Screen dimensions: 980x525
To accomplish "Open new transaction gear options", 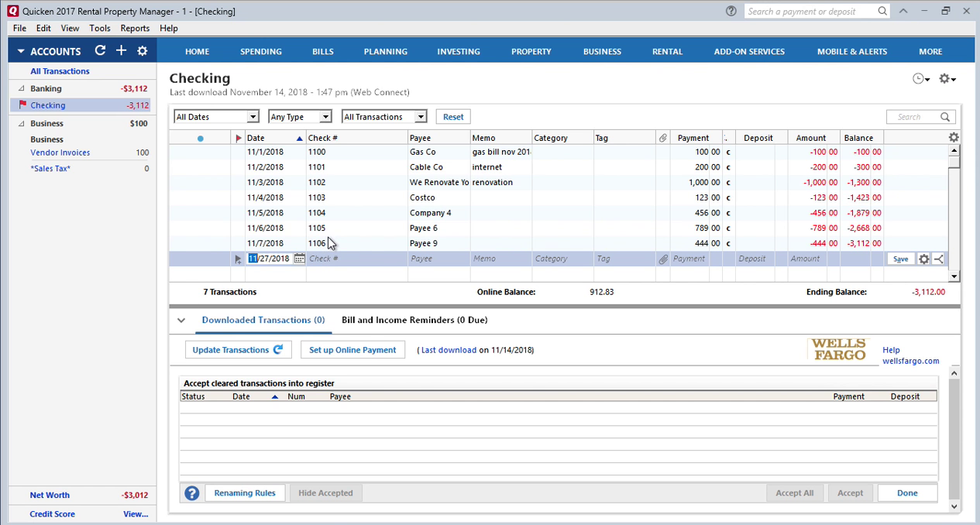I will click(923, 259).
